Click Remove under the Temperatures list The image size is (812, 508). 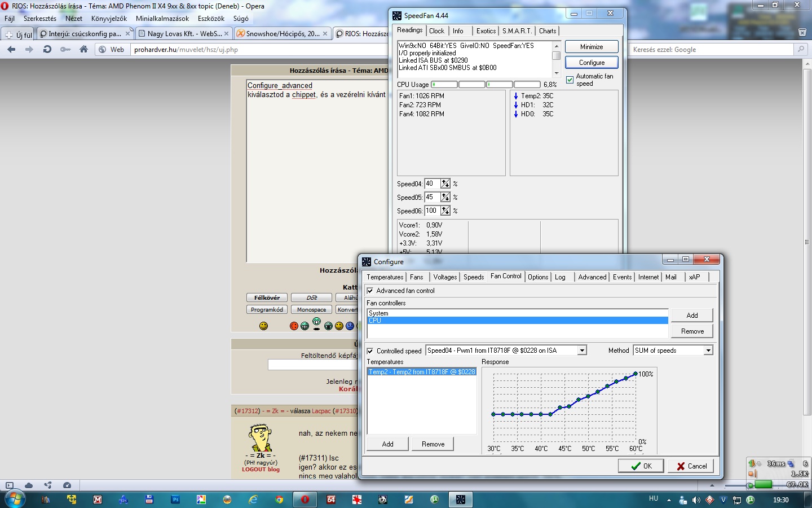[433, 444]
